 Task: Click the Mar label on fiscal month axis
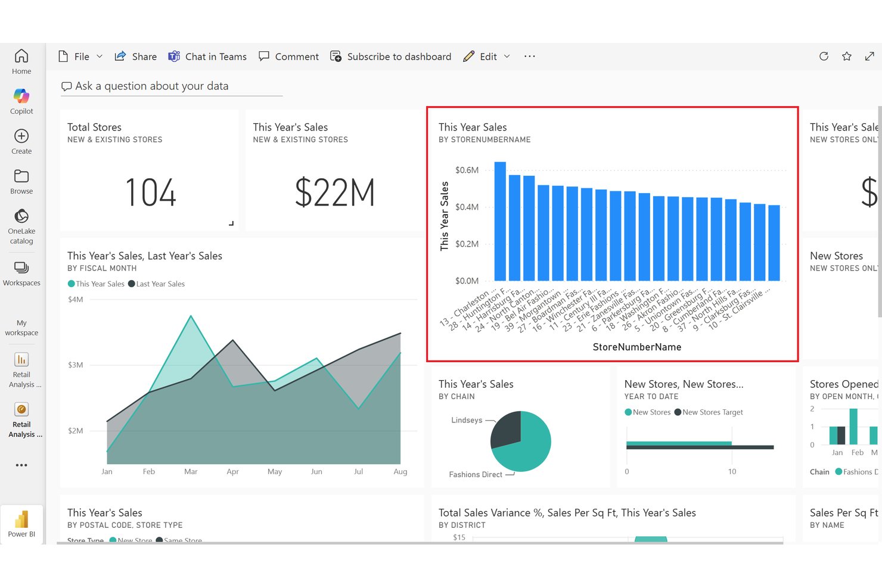click(191, 472)
